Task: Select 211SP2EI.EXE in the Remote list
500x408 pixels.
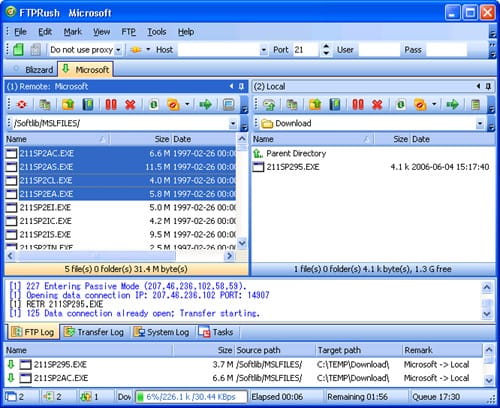Action: pos(121,208)
